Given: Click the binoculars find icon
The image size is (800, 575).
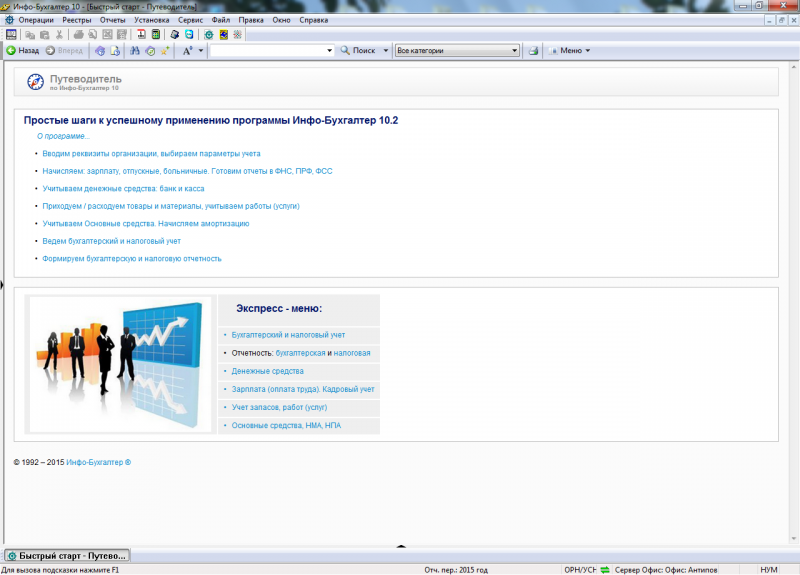Looking at the screenshot, I should [x=135, y=51].
